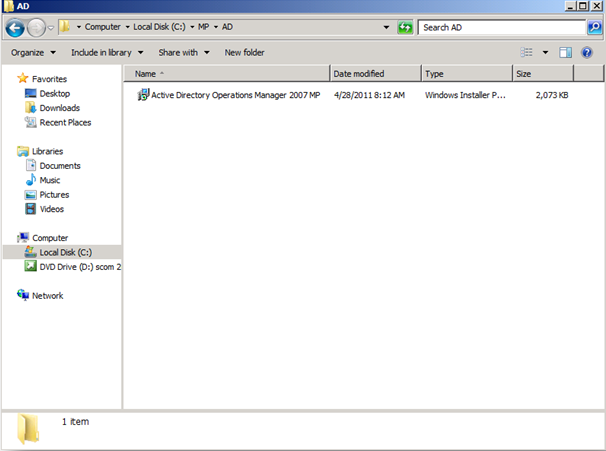Create a New folder
606x451 pixels.
[x=245, y=53]
